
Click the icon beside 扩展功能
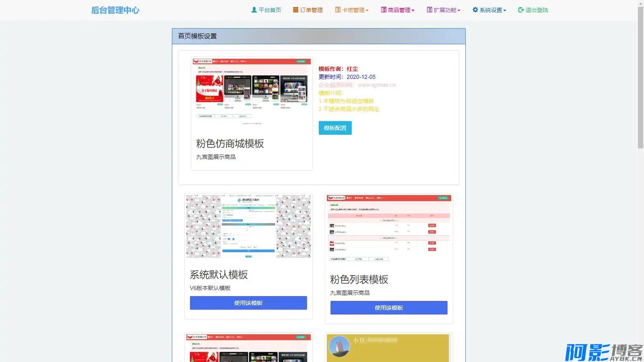429,10
